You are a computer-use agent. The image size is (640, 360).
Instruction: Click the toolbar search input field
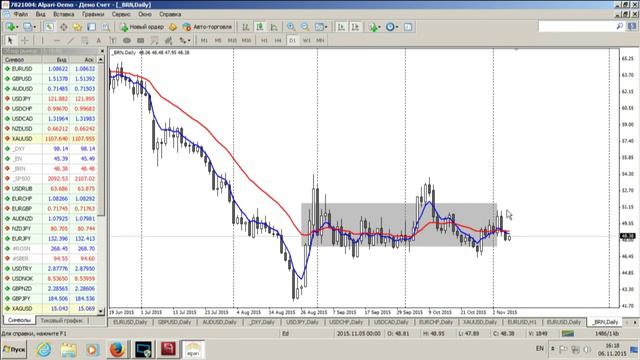tap(578, 27)
